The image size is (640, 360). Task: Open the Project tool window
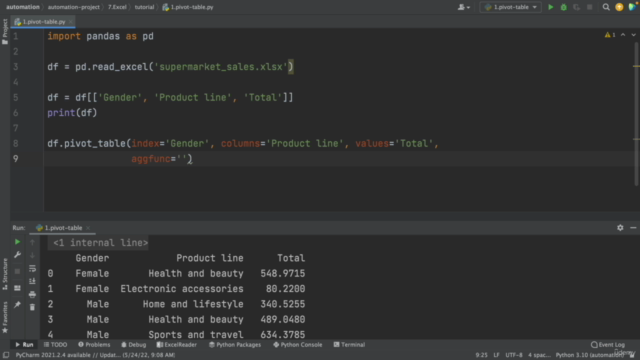pos(5,31)
